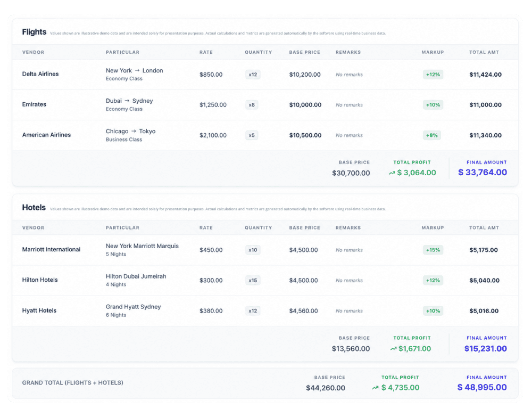Click the Vendor column header in Flights table
532x417 pixels.
click(x=33, y=52)
